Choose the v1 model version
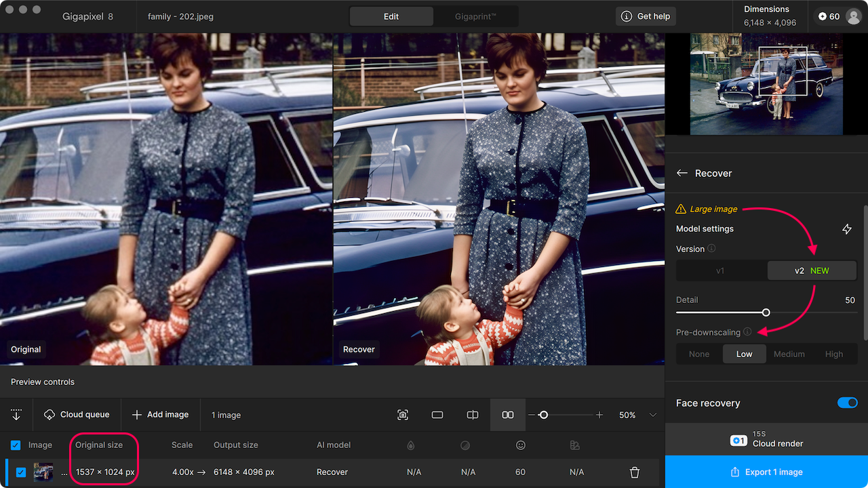 click(720, 270)
